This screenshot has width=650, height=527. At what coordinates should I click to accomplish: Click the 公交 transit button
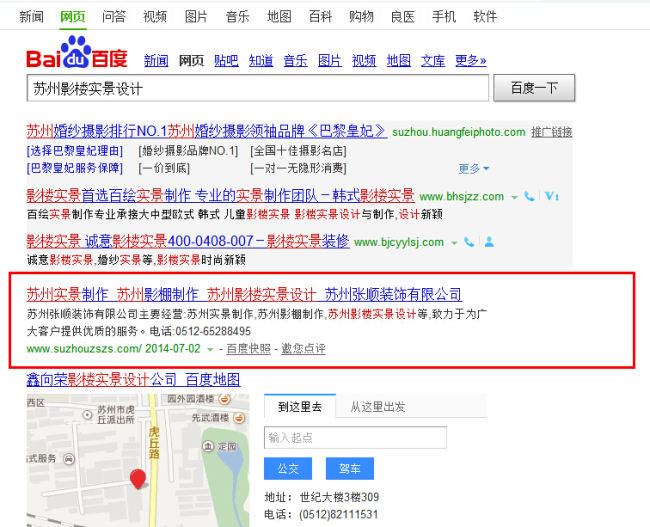pyautogui.click(x=288, y=469)
